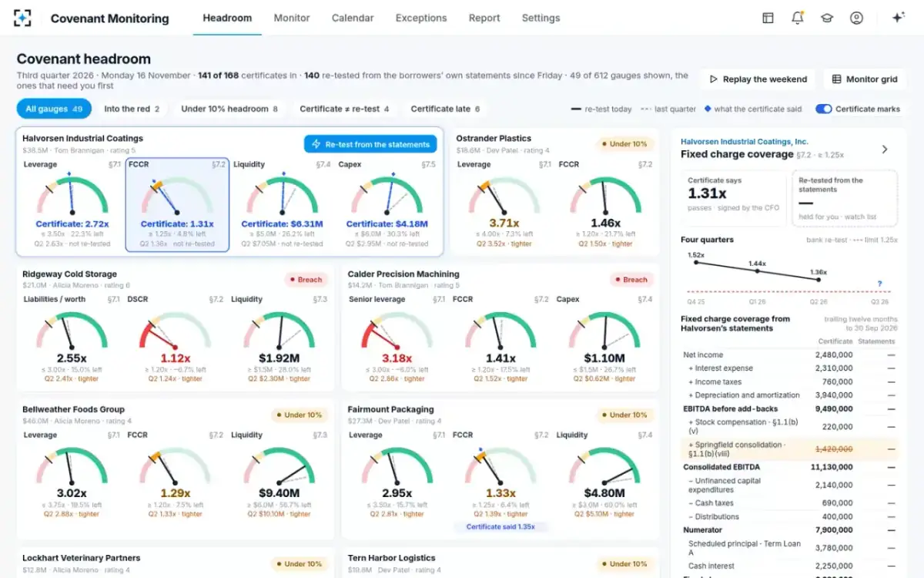Viewport: 924px width, 578px height.
Task: Open the Calendar tab
Action: [x=353, y=18]
